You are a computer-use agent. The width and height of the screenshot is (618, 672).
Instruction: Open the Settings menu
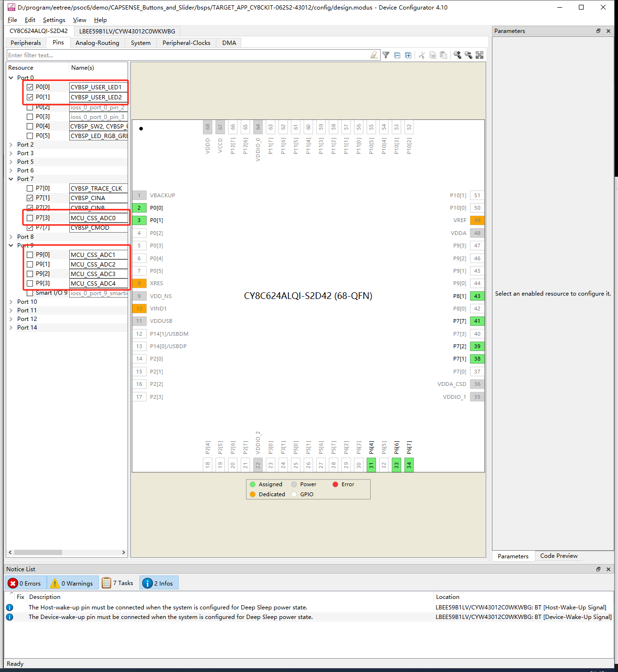pos(54,20)
